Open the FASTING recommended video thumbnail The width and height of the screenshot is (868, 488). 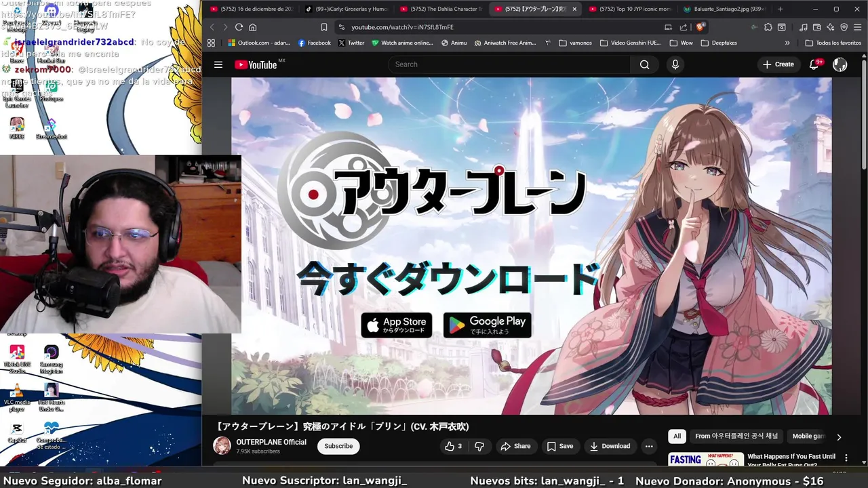pos(706,460)
